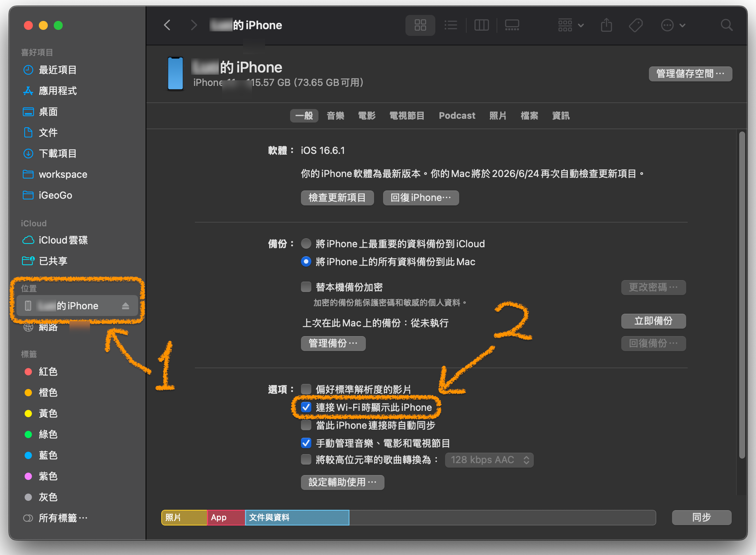The height and width of the screenshot is (555, 756).
Task: Open 最近項目 in sidebar
Action: 58,70
